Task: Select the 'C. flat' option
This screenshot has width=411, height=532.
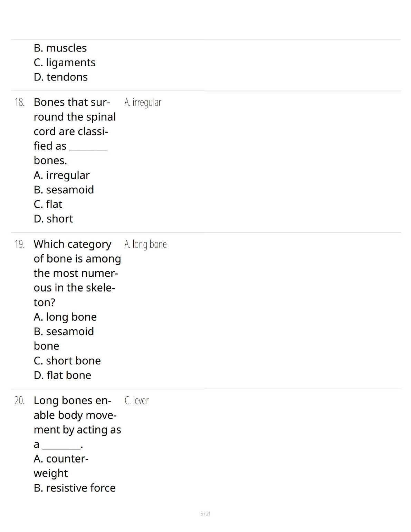Action: [48, 204]
